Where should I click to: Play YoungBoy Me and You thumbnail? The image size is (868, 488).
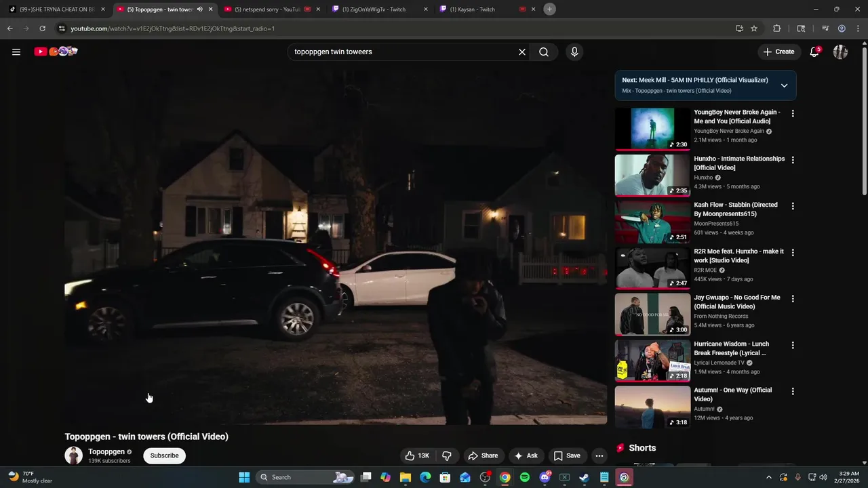652,129
